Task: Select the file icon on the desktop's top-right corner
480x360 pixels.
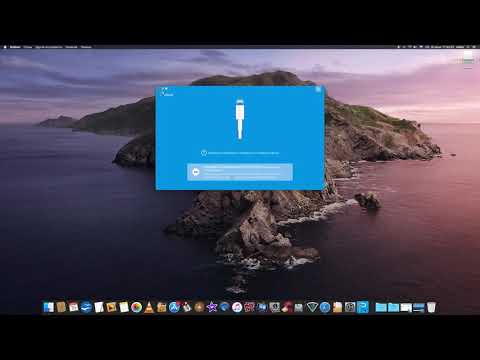Action: tap(468, 57)
